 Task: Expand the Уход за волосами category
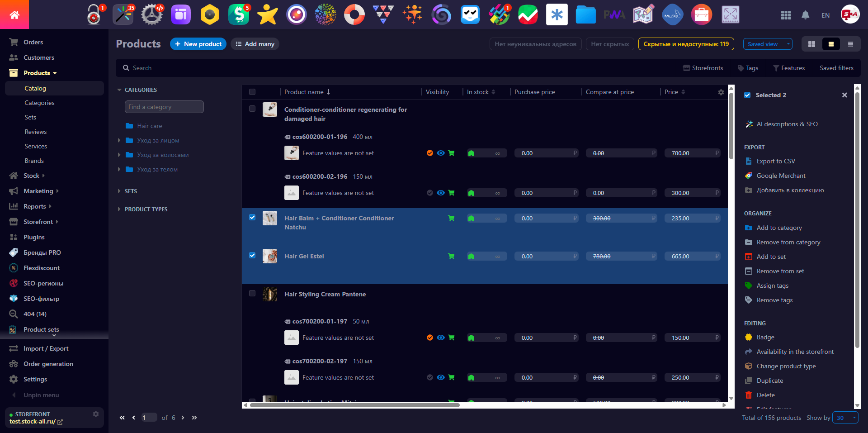click(119, 155)
